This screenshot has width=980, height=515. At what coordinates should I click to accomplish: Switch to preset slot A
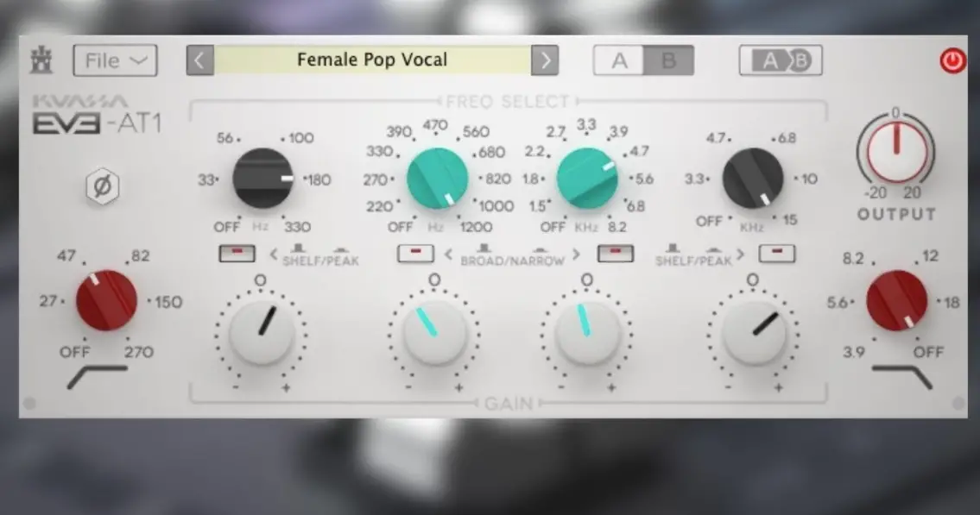618,60
